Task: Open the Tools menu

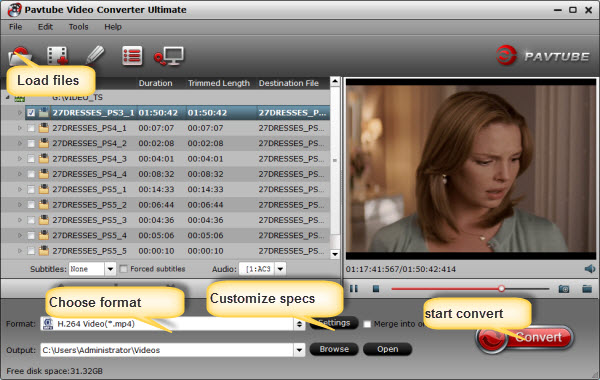Action: click(x=78, y=27)
